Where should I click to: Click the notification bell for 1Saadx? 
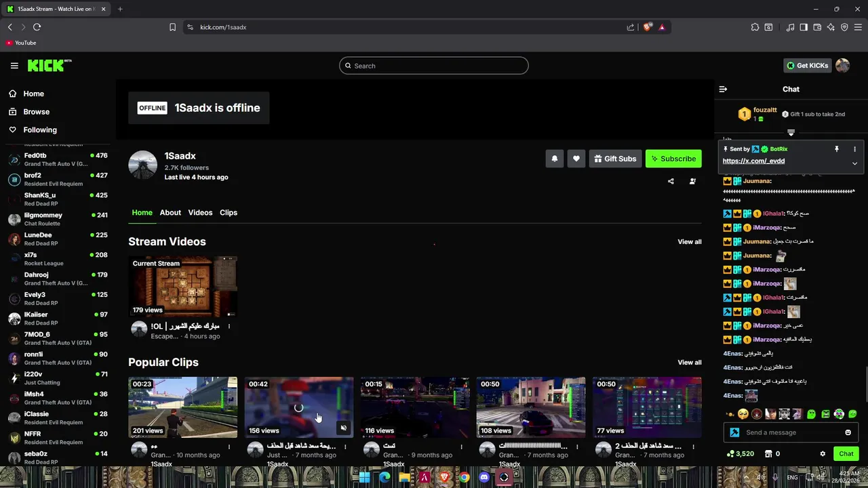pyautogui.click(x=554, y=159)
